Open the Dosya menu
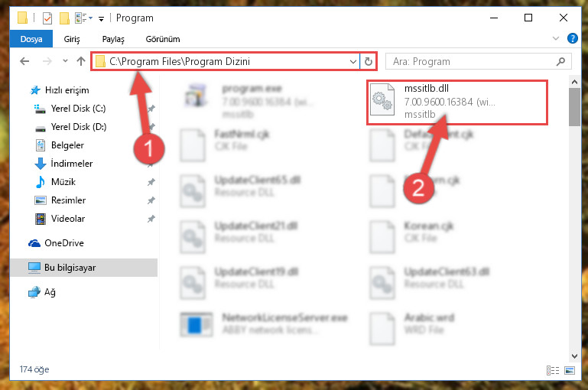The height and width of the screenshot is (390, 588). [31, 39]
